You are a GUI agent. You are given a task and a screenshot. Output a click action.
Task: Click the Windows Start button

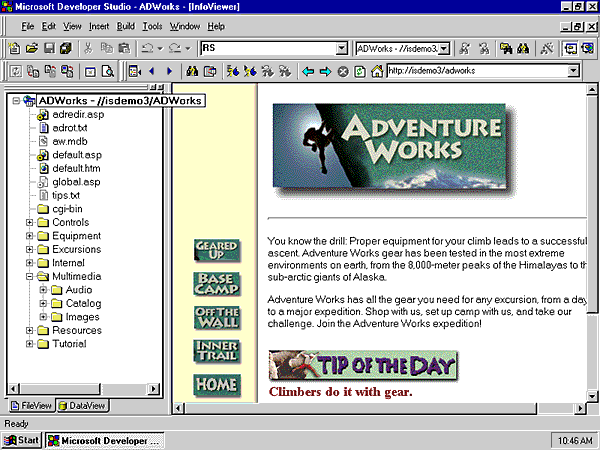[23, 440]
